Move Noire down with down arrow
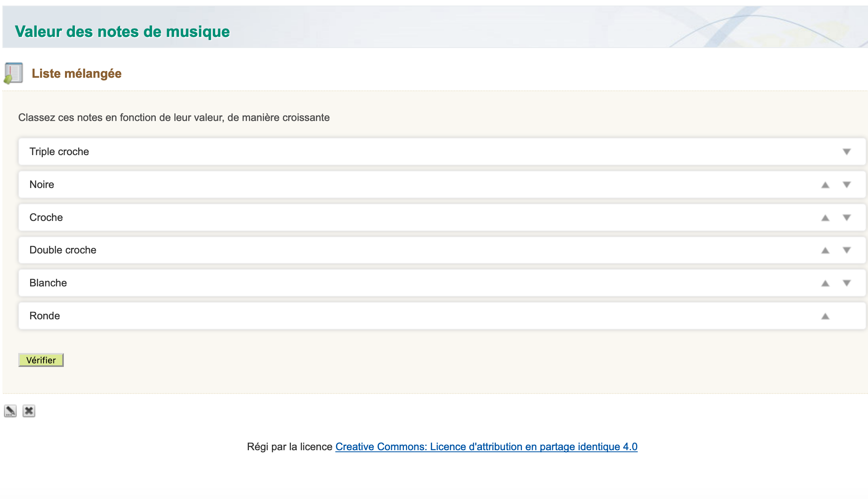868x499 pixels. tap(847, 185)
